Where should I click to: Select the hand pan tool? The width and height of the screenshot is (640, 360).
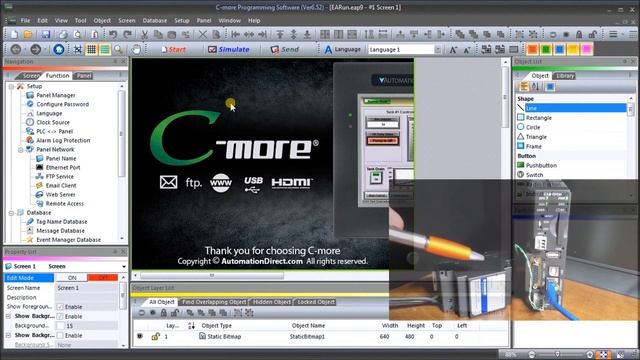pyautogui.click(x=136, y=49)
